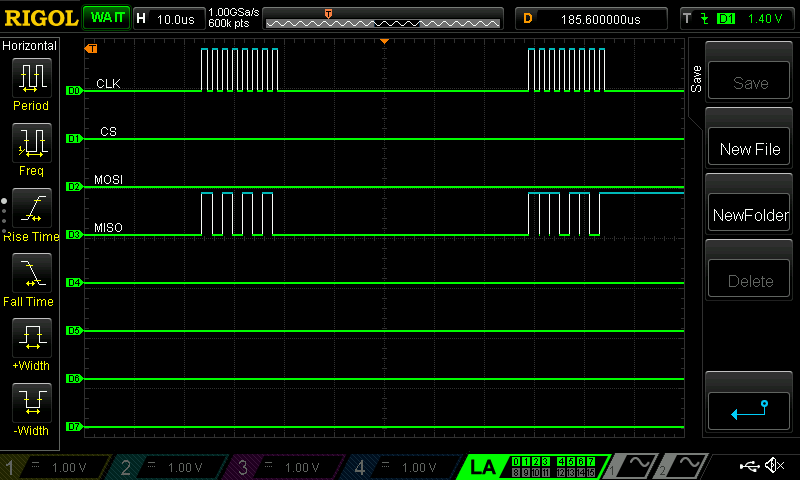
Task: Click the New File button
Action: point(749,148)
